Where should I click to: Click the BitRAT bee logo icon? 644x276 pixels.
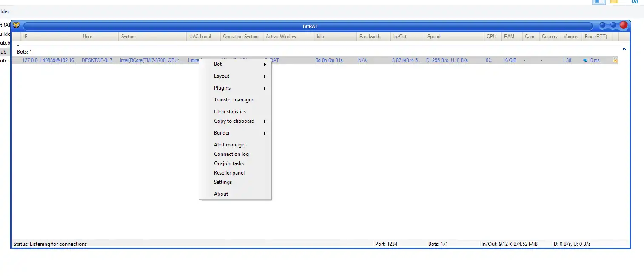(16, 25)
